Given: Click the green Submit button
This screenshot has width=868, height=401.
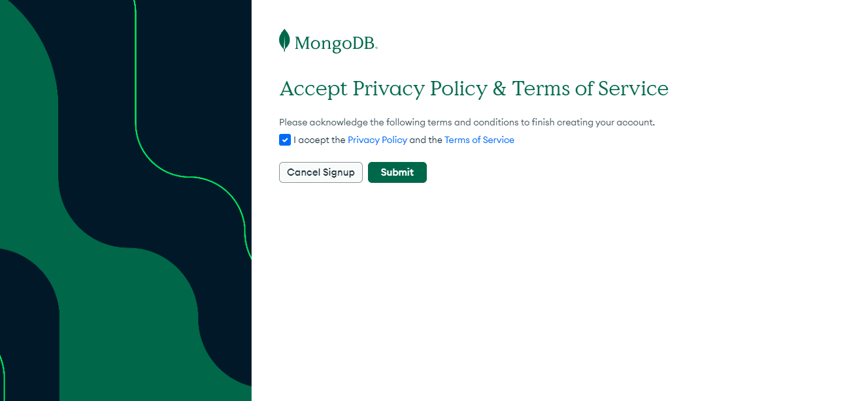Looking at the screenshot, I should [x=397, y=172].
